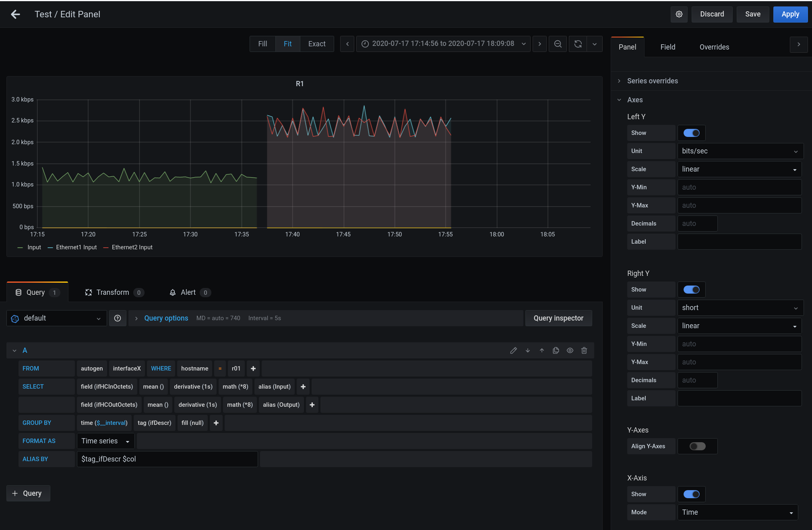Delete query A
Viewport: 812px width, 530px height.
(x=584, y=350)
